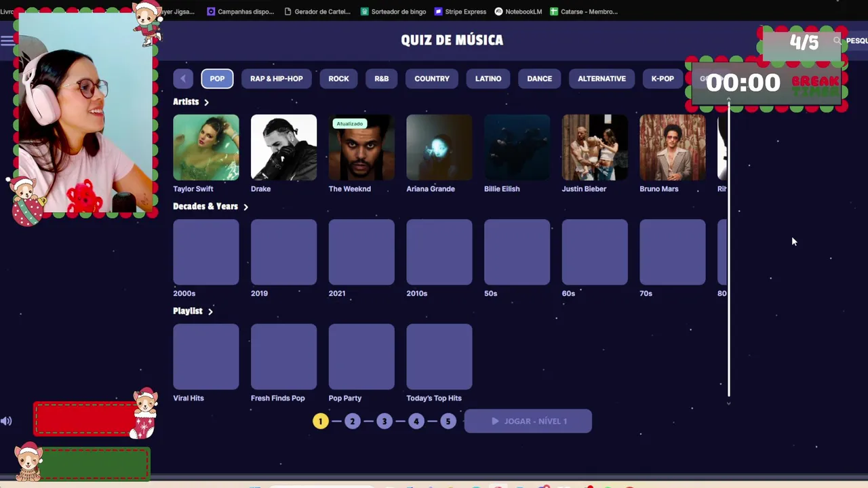The image size is (868, 488).
Task: Open the 2019 year tile
Action: 283,252
